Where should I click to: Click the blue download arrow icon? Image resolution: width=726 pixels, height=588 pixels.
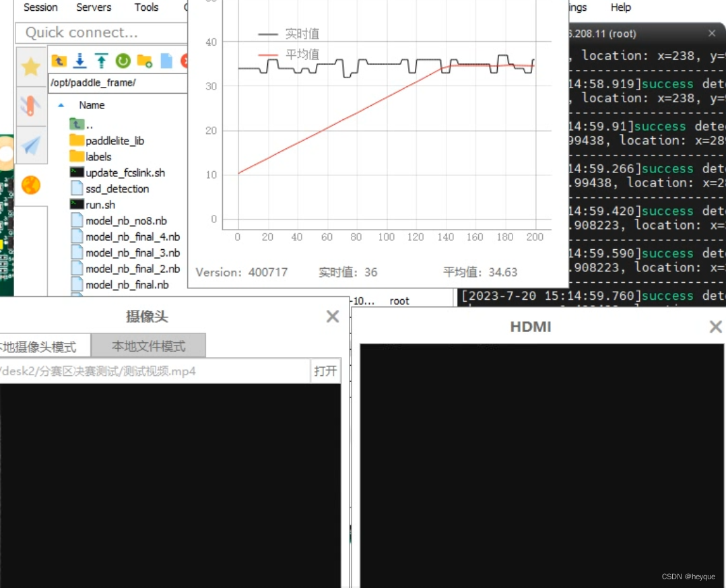[80, 61]
